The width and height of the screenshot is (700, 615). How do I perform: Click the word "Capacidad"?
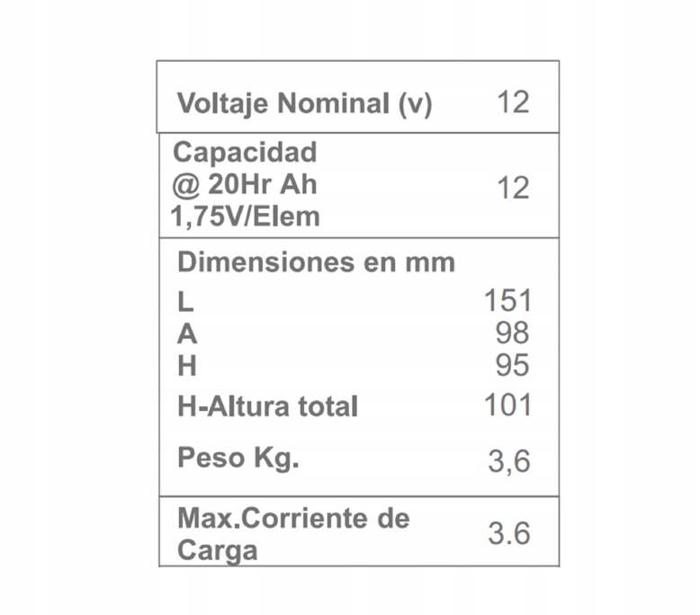245,153
